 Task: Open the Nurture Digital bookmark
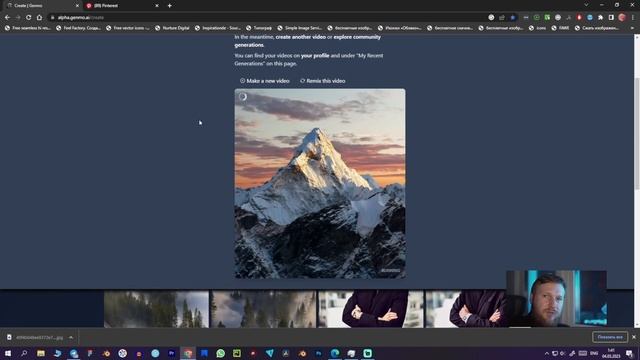(172, 28)
